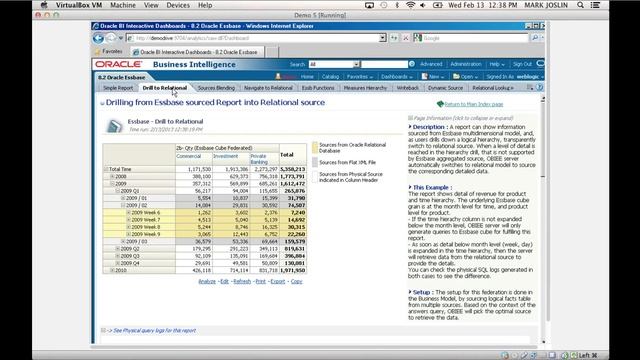This screenshot has width=640, height=360.
Task: Click the white Physical Source legend swatch
Action: click(315, 177)
